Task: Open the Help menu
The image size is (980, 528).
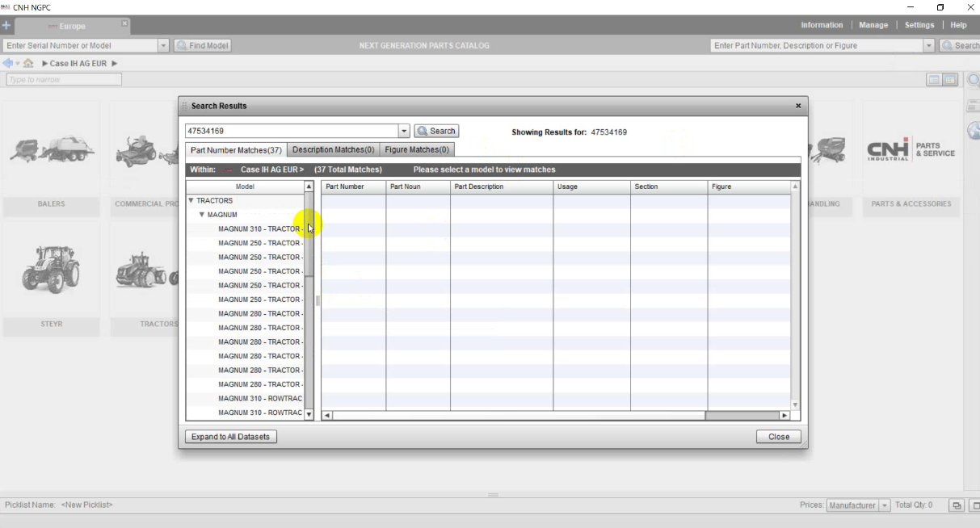Action: pos(958,25)
